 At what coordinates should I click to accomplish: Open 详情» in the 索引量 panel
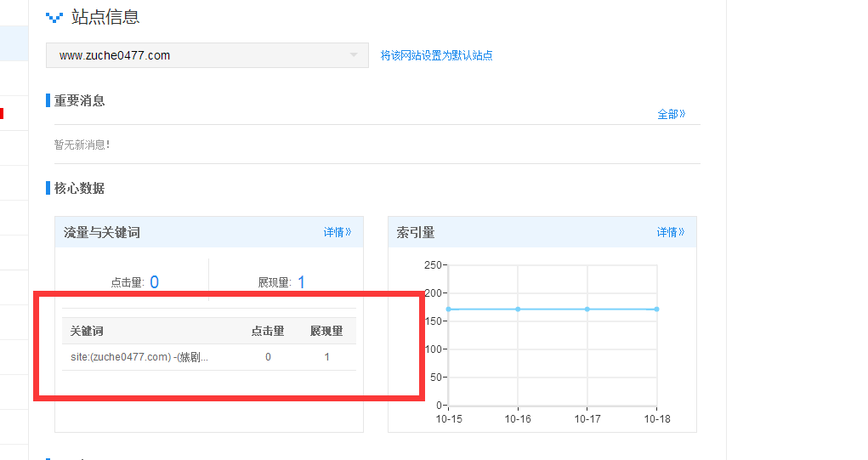670,232
